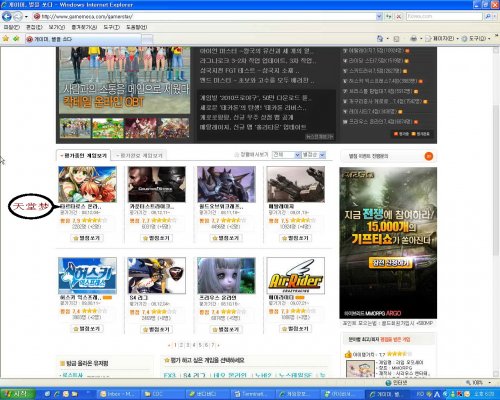Open the '전체' category filter dropdown
Image resolution: width=500 pixels, height=400 pixels.
[x=286, y=155]
